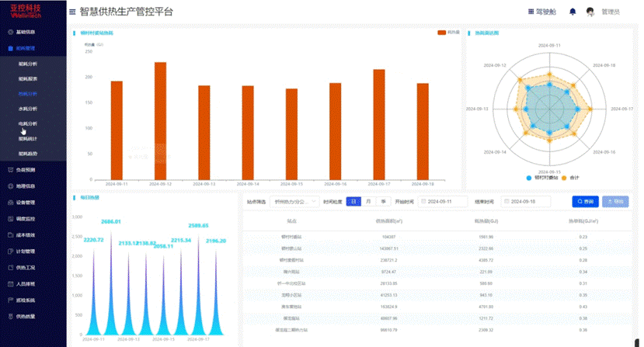Open 地理信息 globe icon in sidebar

pyautogui.click(x=11, y=186)
